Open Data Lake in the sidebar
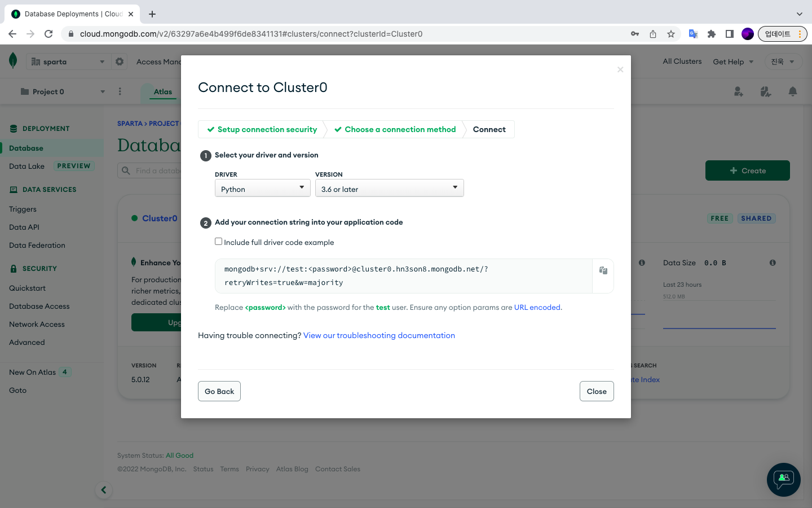Screen dimensions: 812x508 (27, 166)
